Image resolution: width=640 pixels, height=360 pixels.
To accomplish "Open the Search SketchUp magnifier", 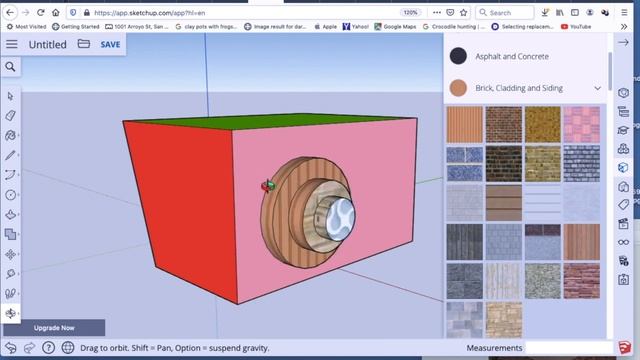I will pyautogui.click(x=11, y=67).
